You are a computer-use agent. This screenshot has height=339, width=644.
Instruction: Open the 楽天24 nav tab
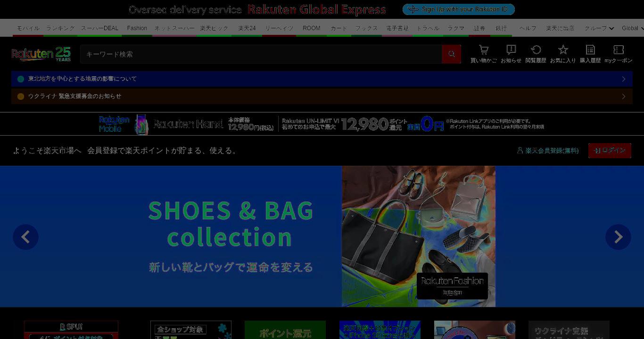[x=247, y=28]
